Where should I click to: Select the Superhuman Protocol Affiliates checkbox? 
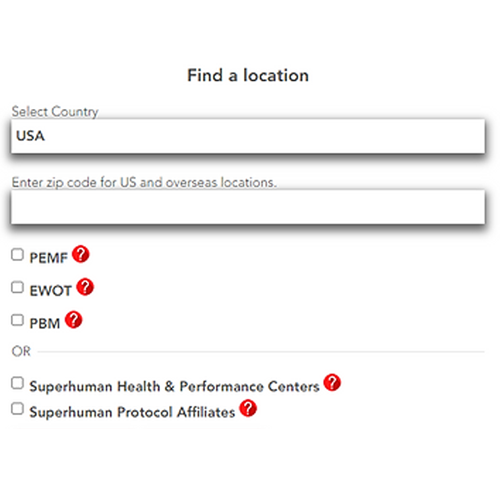click(x=17, y=409)
